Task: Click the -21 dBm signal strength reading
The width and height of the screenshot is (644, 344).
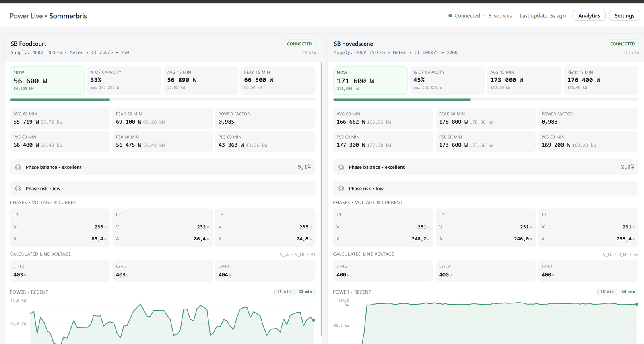Action: click(x=631, y=53)
